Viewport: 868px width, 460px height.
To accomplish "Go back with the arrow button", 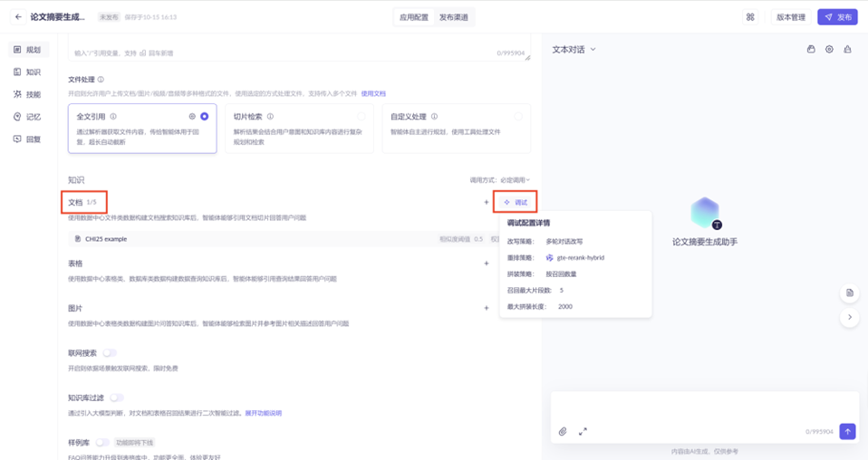I will tap(18, 17).
